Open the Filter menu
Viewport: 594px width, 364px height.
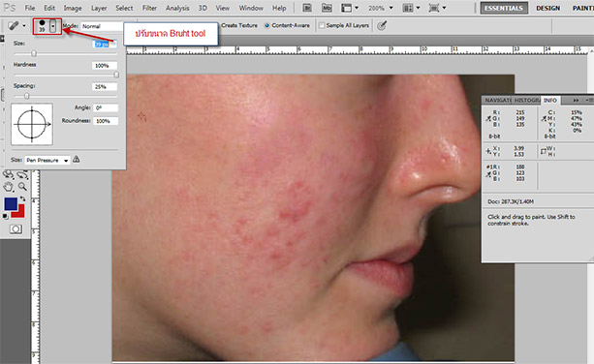pos(149,8)
